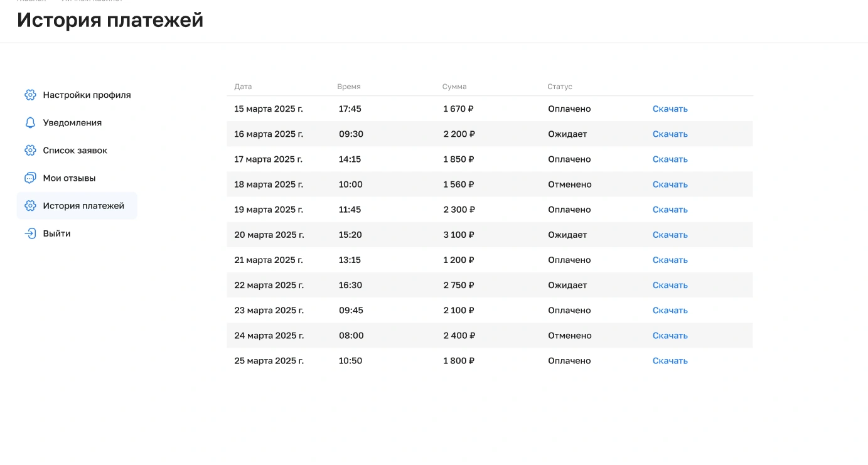The image size is (868, 465).
Task: Click Скачать for the 16 марта payment
Action: 670,134
